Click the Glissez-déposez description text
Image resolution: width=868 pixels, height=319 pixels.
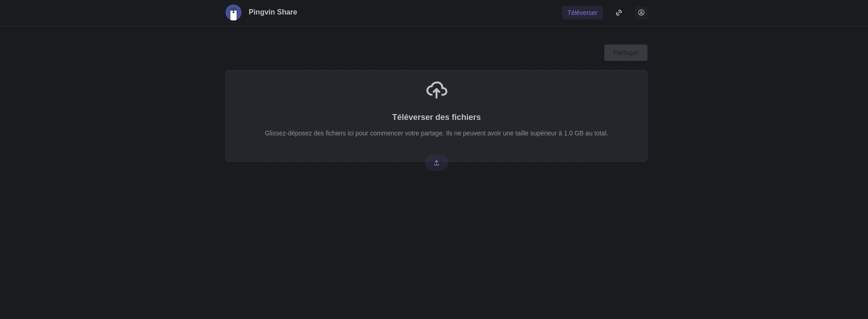(x=437, y=133)
